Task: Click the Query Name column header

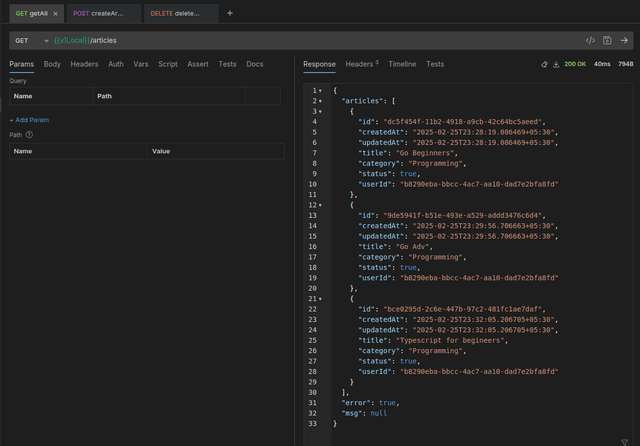Action: click(51, 96)
